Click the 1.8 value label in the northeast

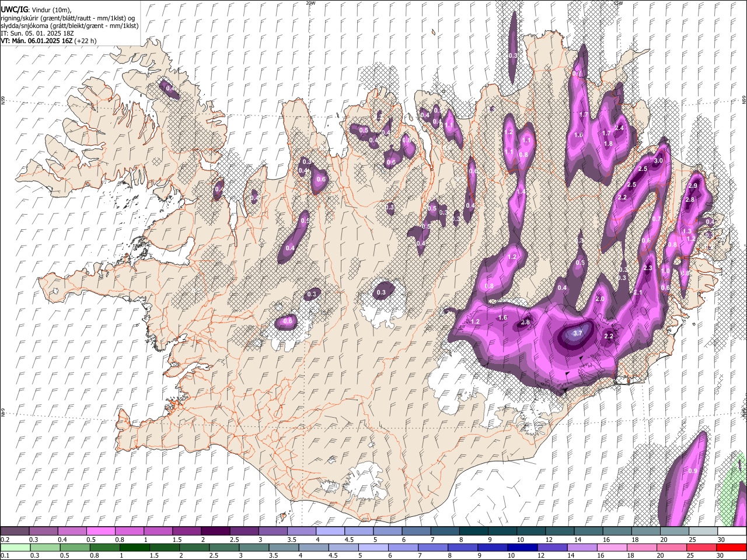click(608, 143)
